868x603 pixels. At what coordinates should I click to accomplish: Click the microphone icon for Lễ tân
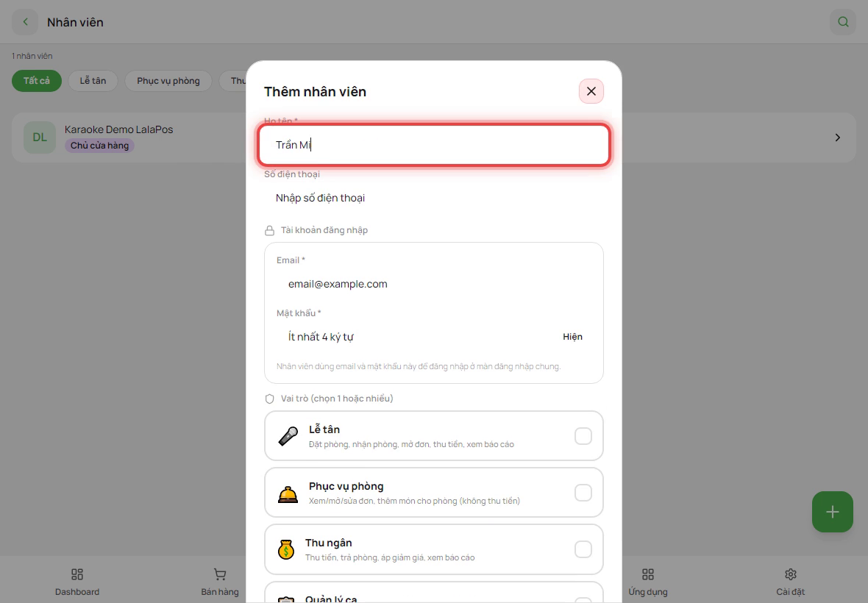[x=288, y=436]
